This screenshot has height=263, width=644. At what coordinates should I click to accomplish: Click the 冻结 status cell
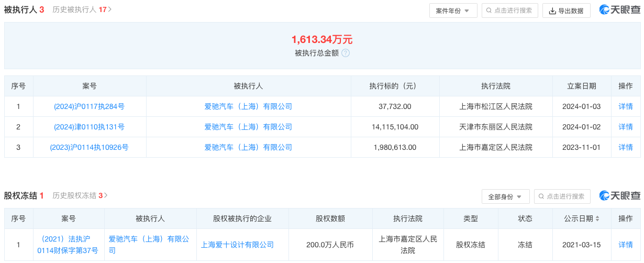point(525,245)
